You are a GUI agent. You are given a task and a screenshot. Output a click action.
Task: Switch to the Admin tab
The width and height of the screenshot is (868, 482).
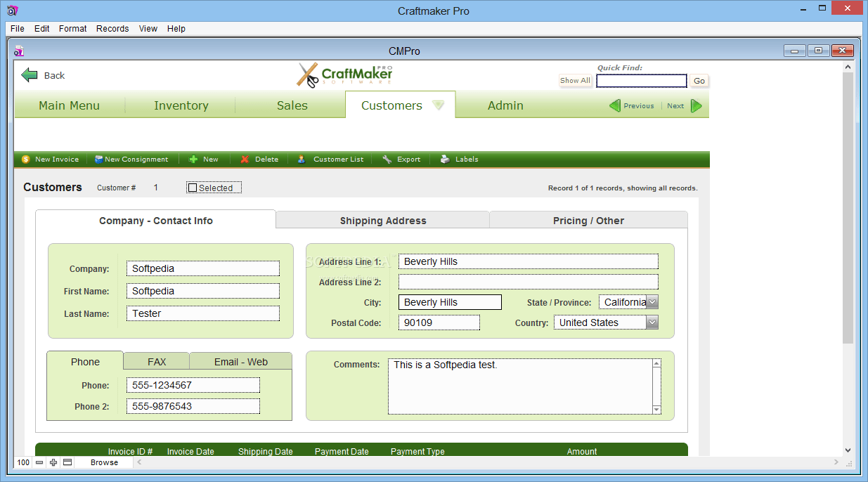click(505, 105)
